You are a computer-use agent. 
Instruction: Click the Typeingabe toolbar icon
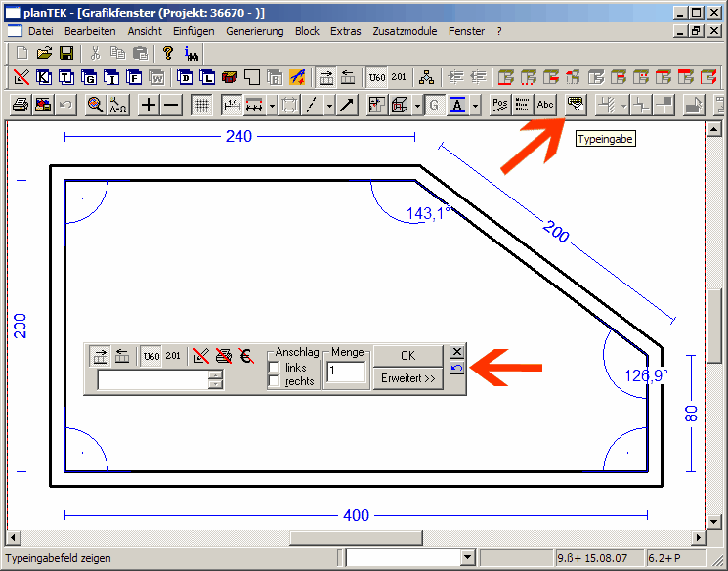click(575, 105)
